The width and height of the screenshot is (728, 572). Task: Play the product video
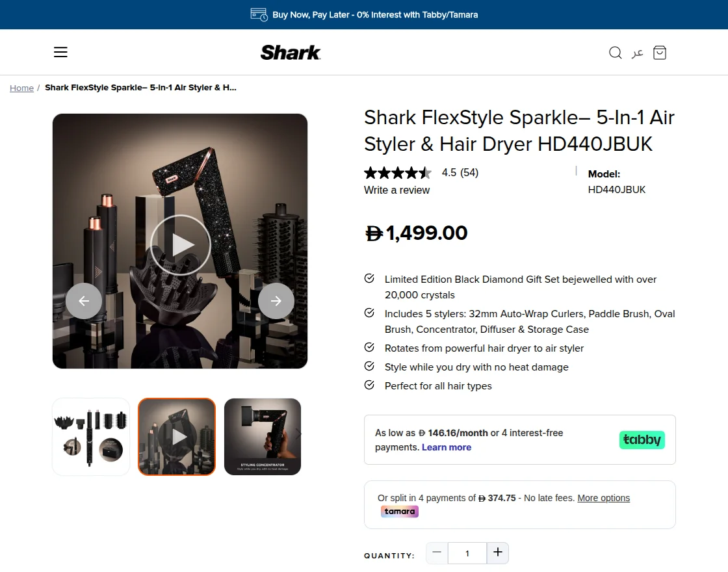coord(180,244)
